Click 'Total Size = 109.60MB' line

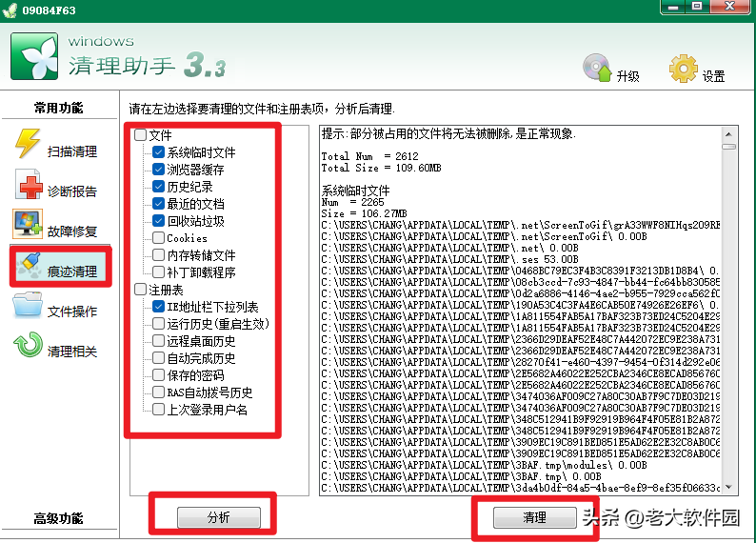click(x=382, y=168)
